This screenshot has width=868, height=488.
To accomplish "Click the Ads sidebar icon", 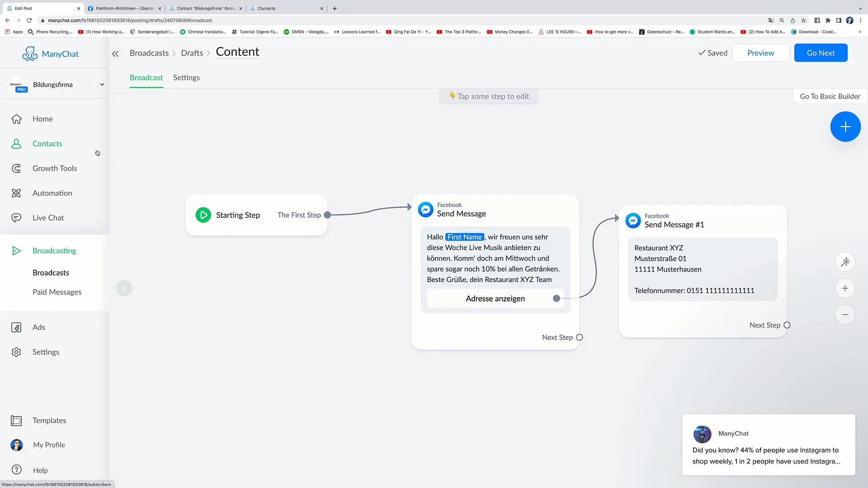I will click(x=17, y=327).
